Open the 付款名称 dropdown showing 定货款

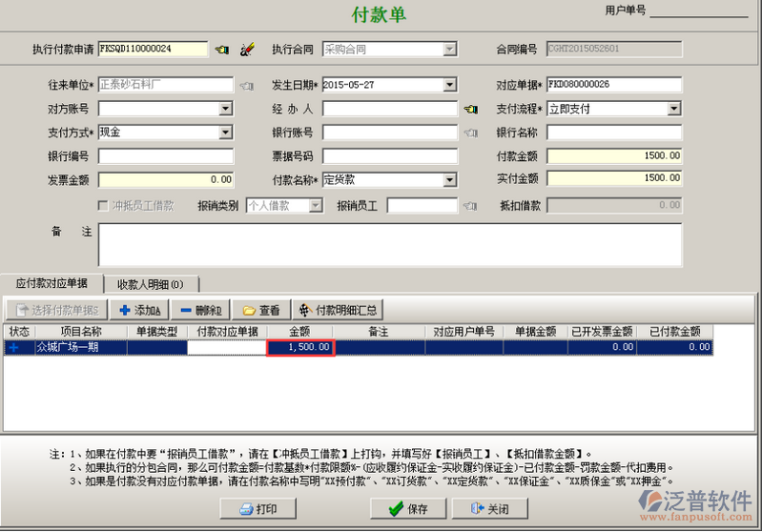click(450, 180)
